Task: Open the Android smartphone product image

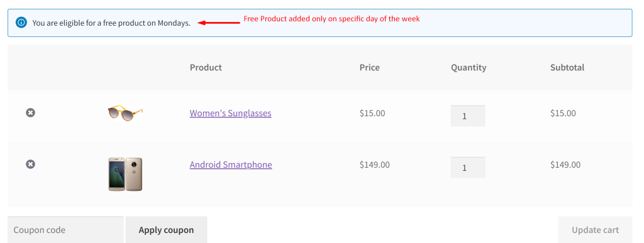Action: click(x=125, y=174)
